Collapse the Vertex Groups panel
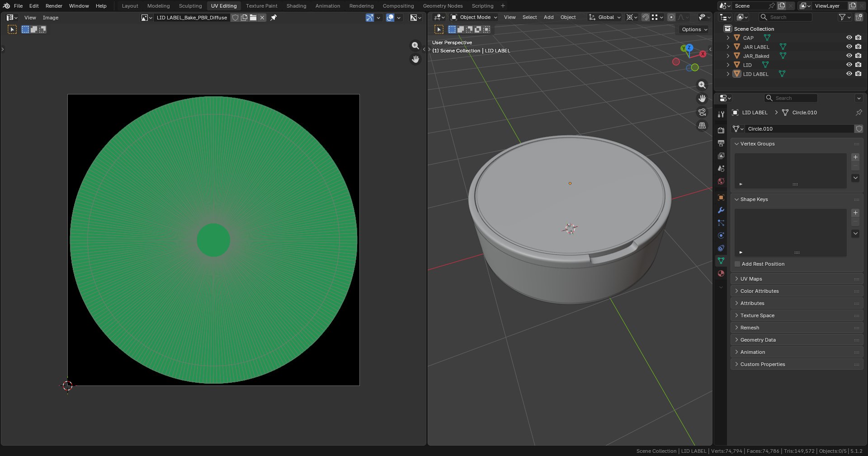868x456 pixels. click(797, 144)
